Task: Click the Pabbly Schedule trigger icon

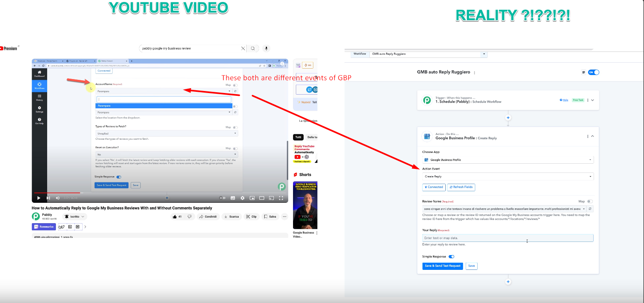Action: [x=427, y=100]
